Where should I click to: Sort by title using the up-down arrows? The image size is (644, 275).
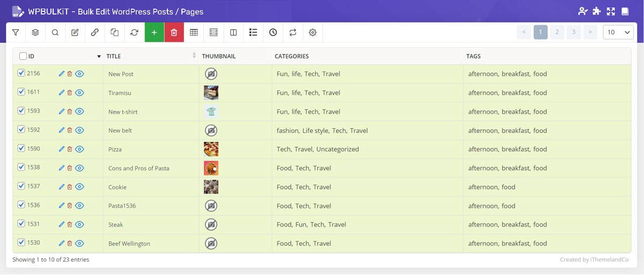[194, 55]
